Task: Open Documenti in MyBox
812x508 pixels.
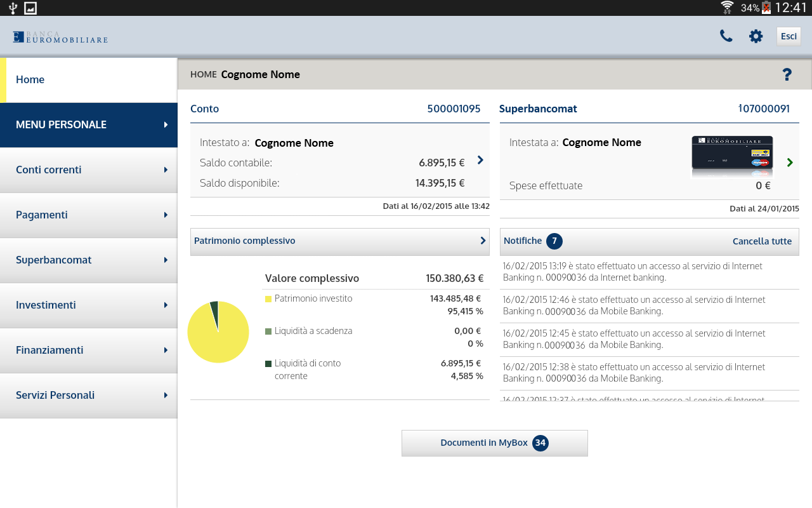Action: click(x=484, y=443)
